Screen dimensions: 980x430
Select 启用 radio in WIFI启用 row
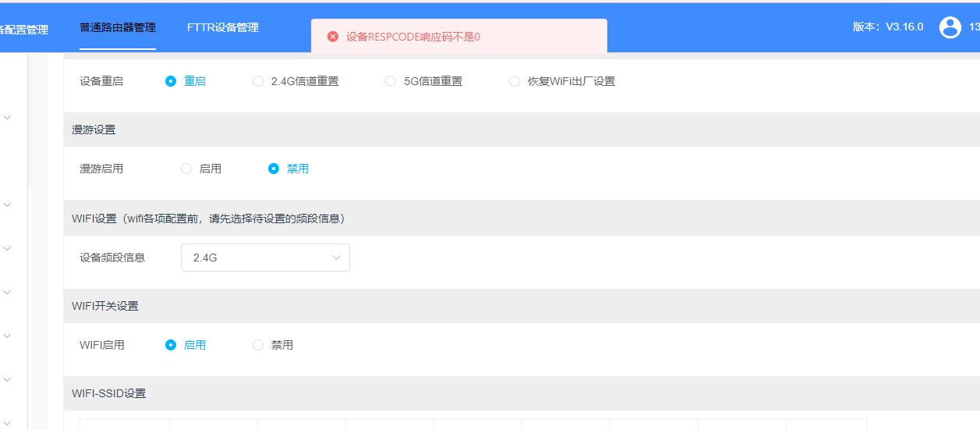pyautogui.click(x=186, y=345)
